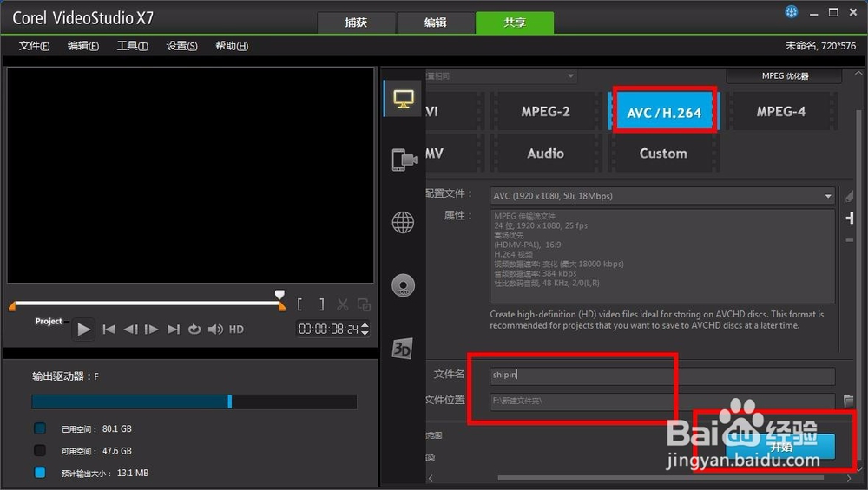Open the 编辑 menu
The height and width of the screenshot is (490, 868).
tap(83, 46)
